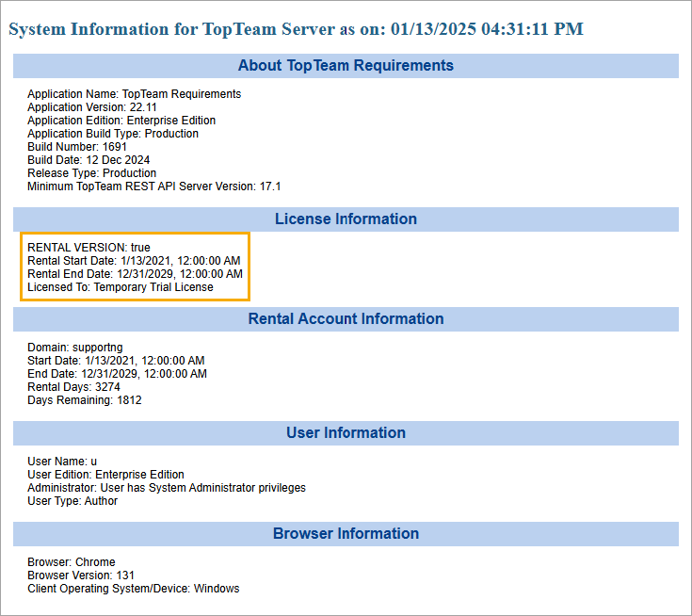The image size is (692, 616).
Task: Select the 'Browser: Chrome' line
Action: click(x=71, y=562)
